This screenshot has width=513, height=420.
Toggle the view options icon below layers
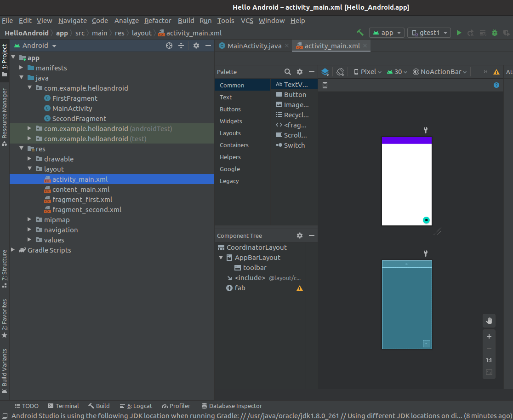tap(325, 85)
